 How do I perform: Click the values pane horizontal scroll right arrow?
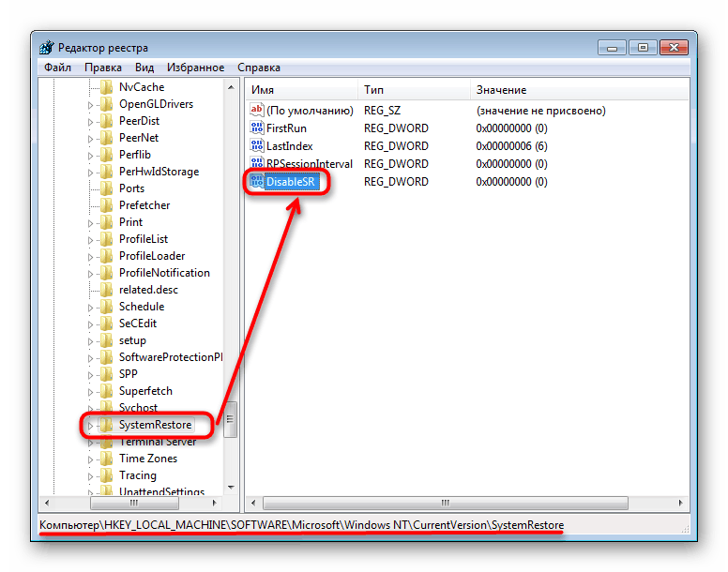point(681,503)
